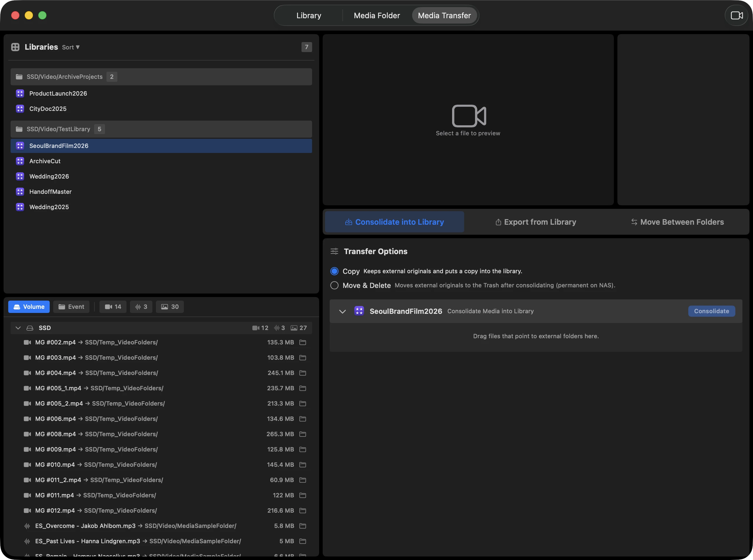
Task: Click the SeoulBrandFilm2026 icon in consolidate section
Action: coord(359,311)
